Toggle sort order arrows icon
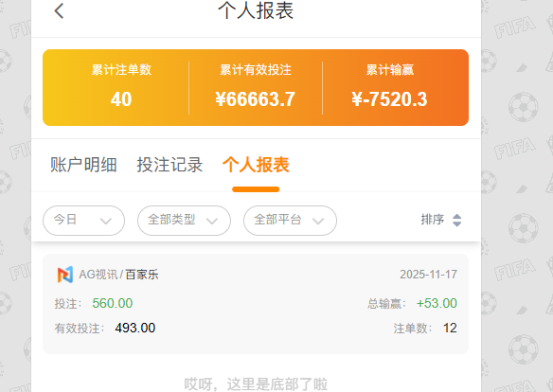The height and width of the screenshot is (392, 553). tap(456, 221)
